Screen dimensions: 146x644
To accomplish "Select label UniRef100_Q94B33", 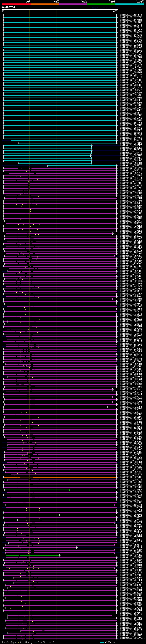I will [x=131, y=53].
